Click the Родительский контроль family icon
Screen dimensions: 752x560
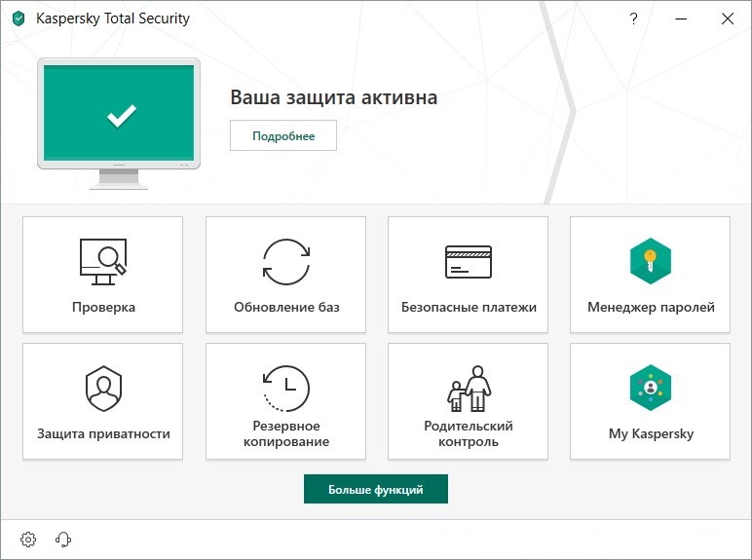(469, 388)
